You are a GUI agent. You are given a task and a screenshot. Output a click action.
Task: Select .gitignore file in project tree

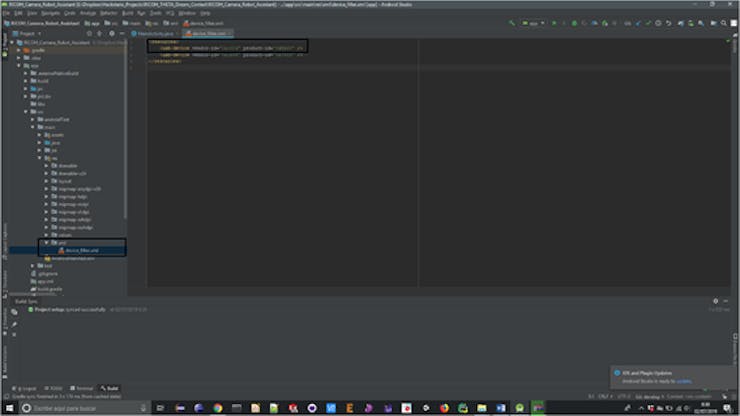[x=44, y=273]
